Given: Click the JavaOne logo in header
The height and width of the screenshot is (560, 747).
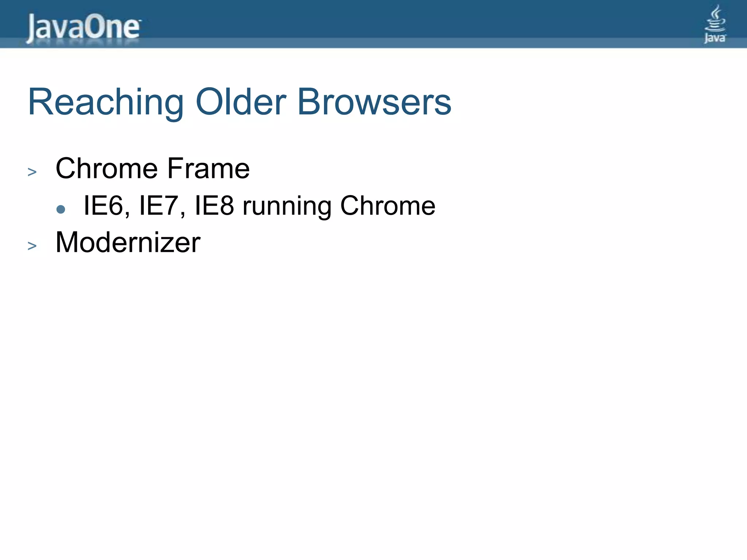Looking at the screenshot, I should (83, 28).
